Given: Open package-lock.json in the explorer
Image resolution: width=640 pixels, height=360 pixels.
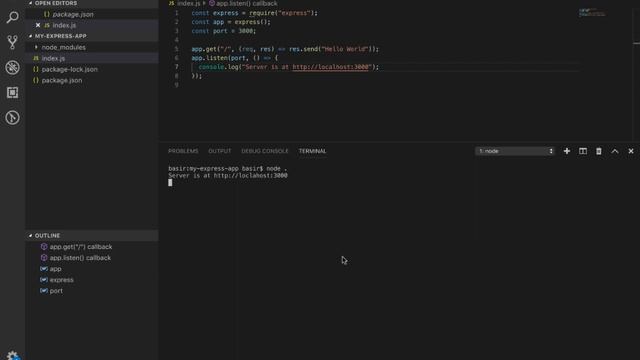Looking at the screenshot, I should tap(69, 69).
